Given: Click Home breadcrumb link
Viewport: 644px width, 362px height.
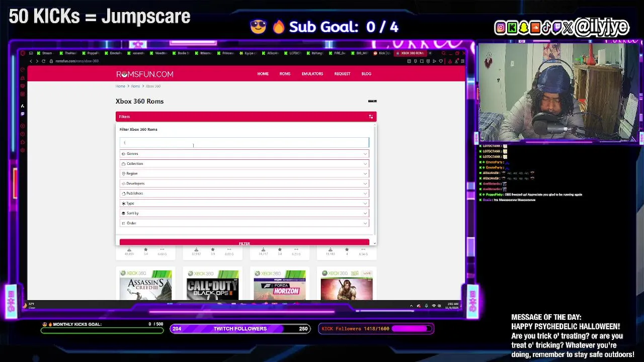Looking at the screenshot, I should click(120, 86).
